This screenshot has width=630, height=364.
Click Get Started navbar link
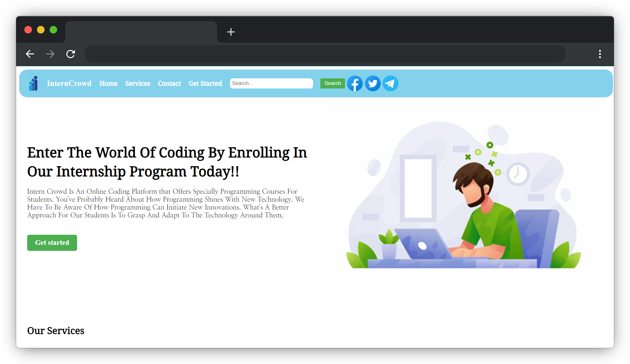205,83
